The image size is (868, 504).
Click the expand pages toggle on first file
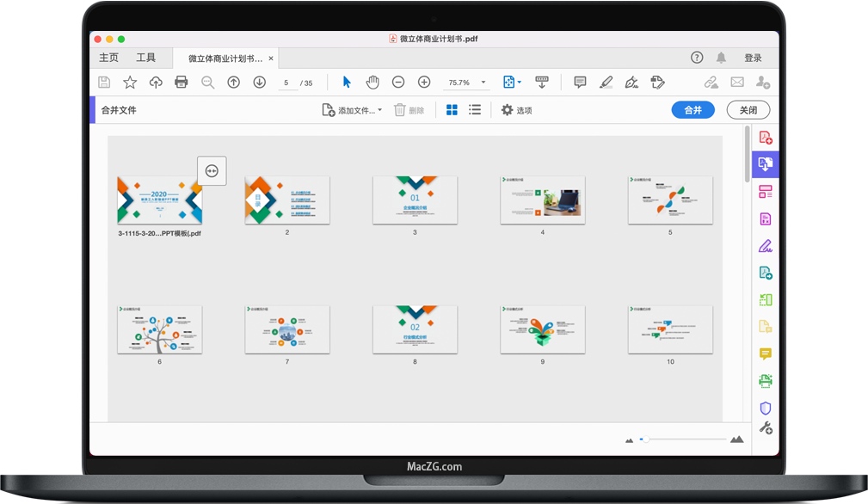click(x=212, y=170)
